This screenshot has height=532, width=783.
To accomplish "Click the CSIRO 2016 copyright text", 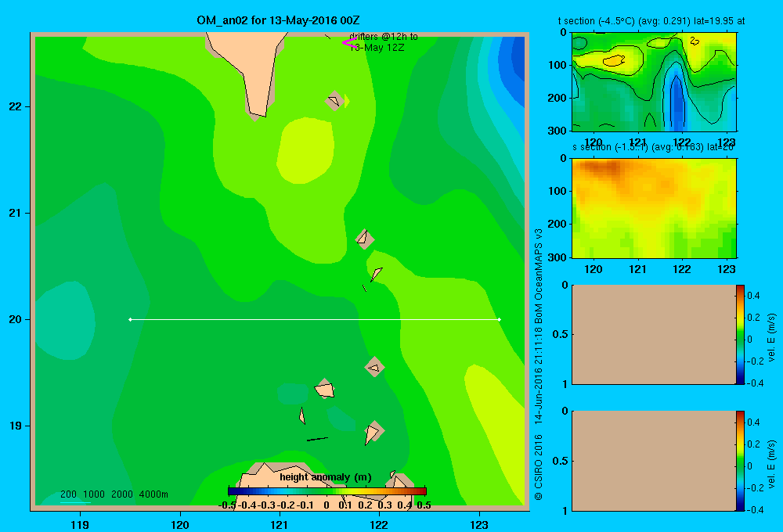I will tap(539, 467).
